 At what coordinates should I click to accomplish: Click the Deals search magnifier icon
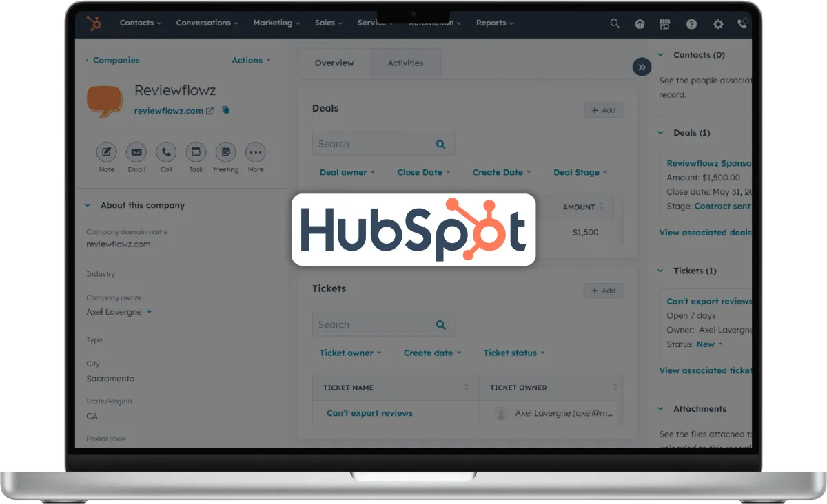[441, 145]
